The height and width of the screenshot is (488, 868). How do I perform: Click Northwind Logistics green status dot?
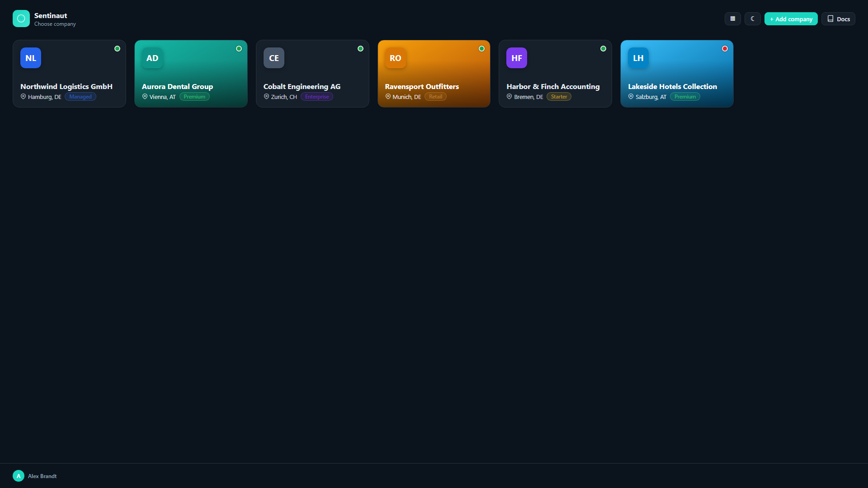117,49
